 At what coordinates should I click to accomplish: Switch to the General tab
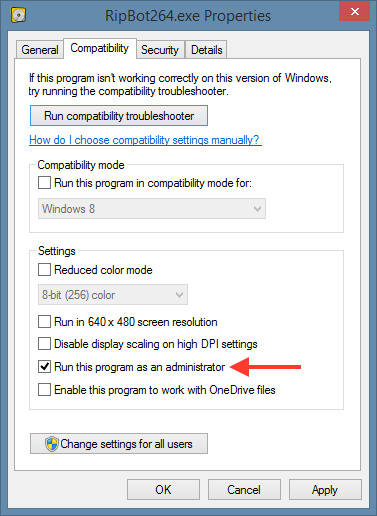click(x=40, y=50)
